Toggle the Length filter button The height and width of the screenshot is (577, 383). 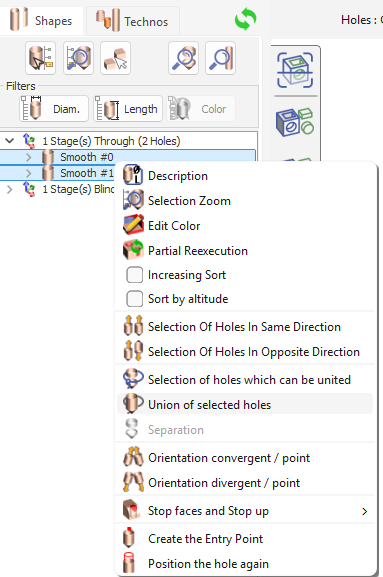click(x=128, y=109)
